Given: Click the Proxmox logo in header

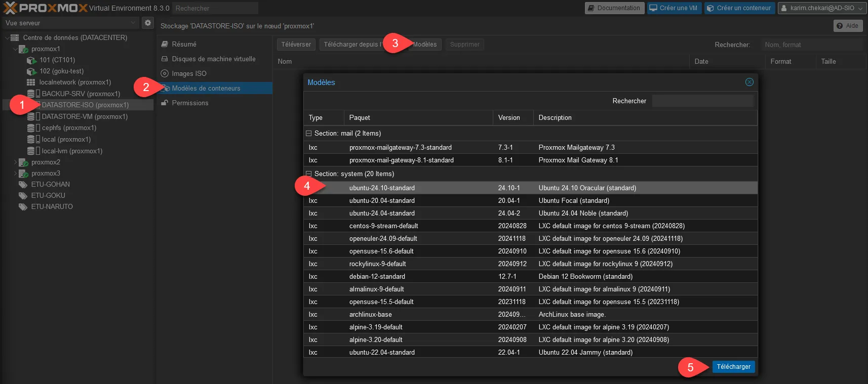Looking at the screenshot, I should (x=46, y=8).
